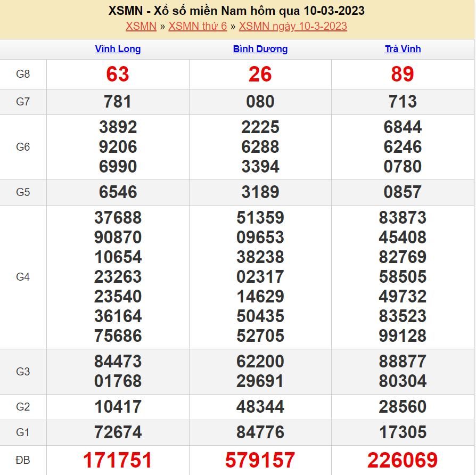
Task: Click the G2 row label
Action: click(23, 407)
